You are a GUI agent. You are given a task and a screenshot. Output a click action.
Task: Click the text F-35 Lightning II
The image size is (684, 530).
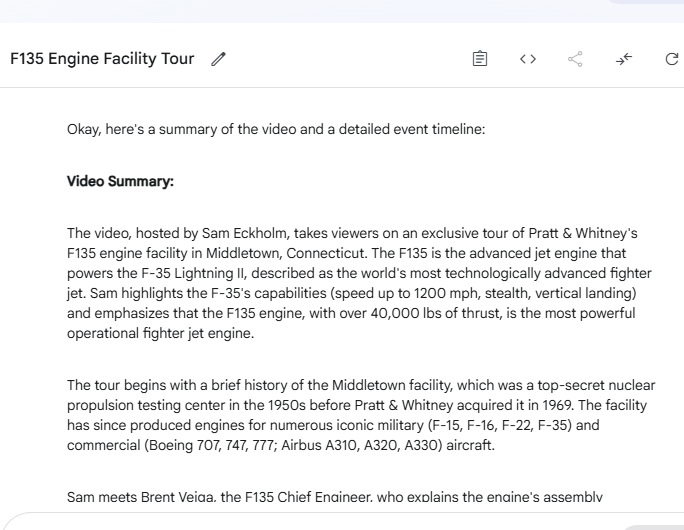[194, 274]
